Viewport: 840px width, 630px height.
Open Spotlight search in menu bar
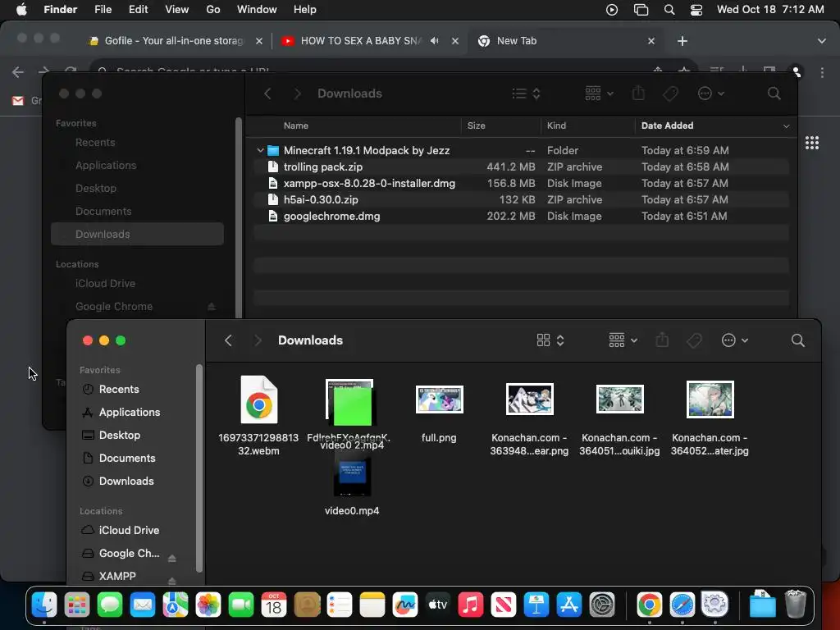click(x=669, y=10)
